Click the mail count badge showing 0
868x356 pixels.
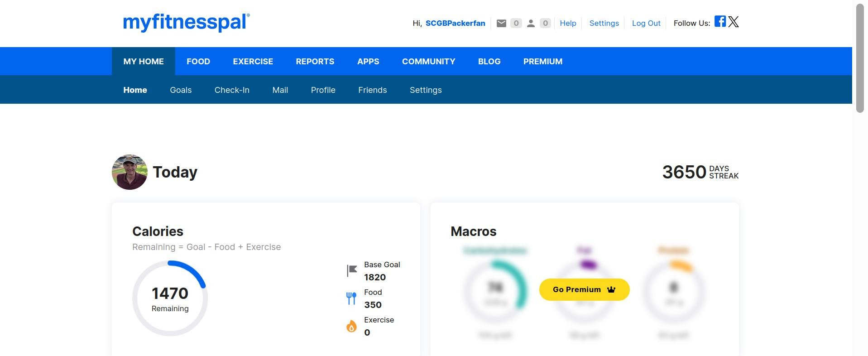516,23
